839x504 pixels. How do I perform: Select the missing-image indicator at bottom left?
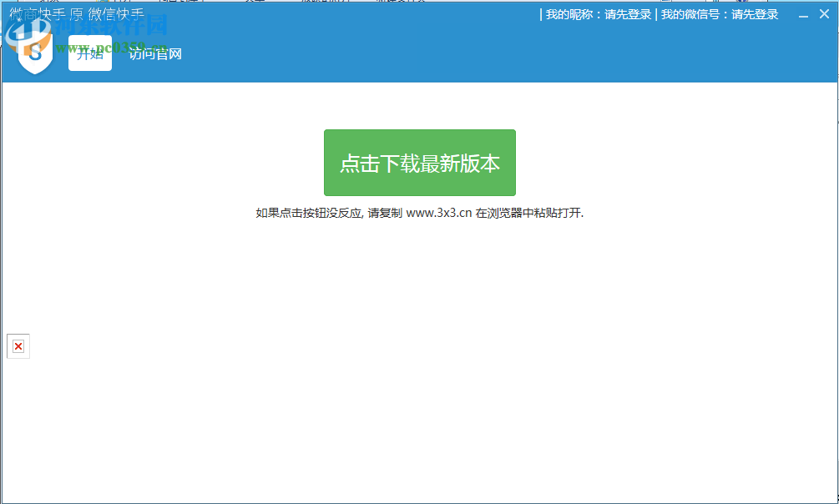(x=18, y=345)
